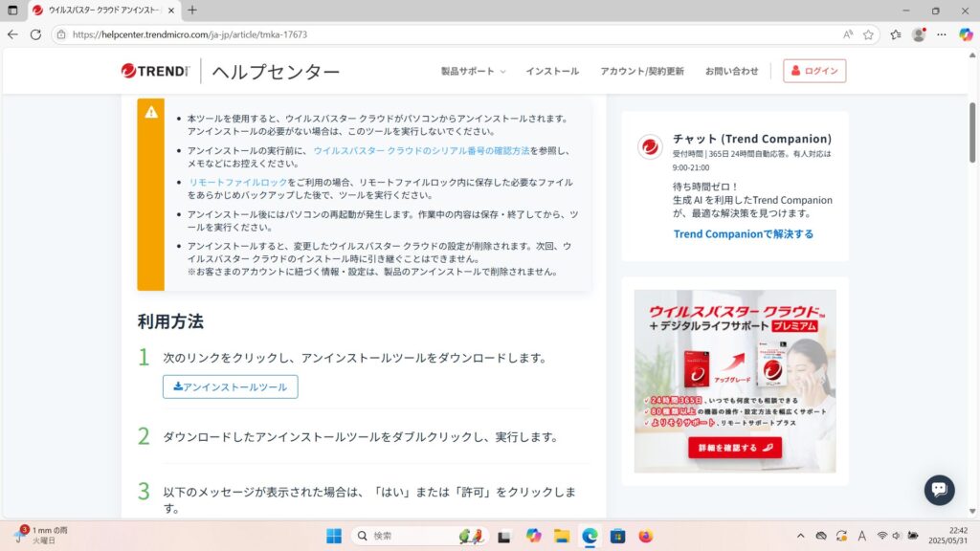Open the シリアル番号の確認方法 link
980x551 pixels.
pyautogui.click(x=421, y=150)
